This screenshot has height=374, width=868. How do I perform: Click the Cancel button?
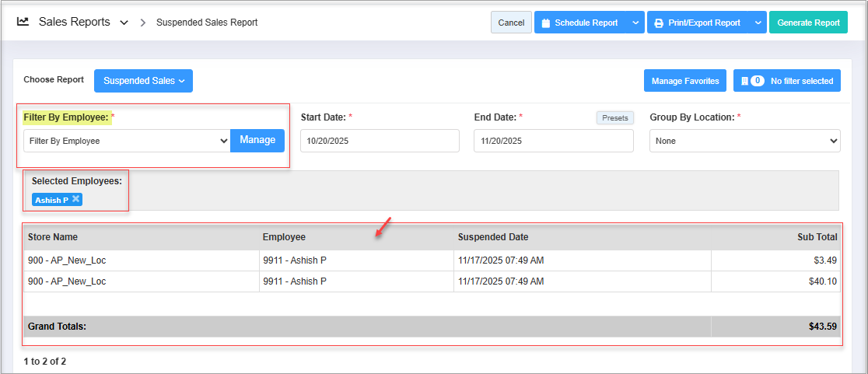click(x=511, y=23)
